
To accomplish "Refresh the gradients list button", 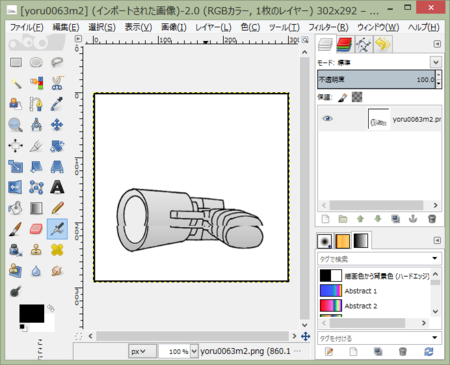I will click(428, 351).
